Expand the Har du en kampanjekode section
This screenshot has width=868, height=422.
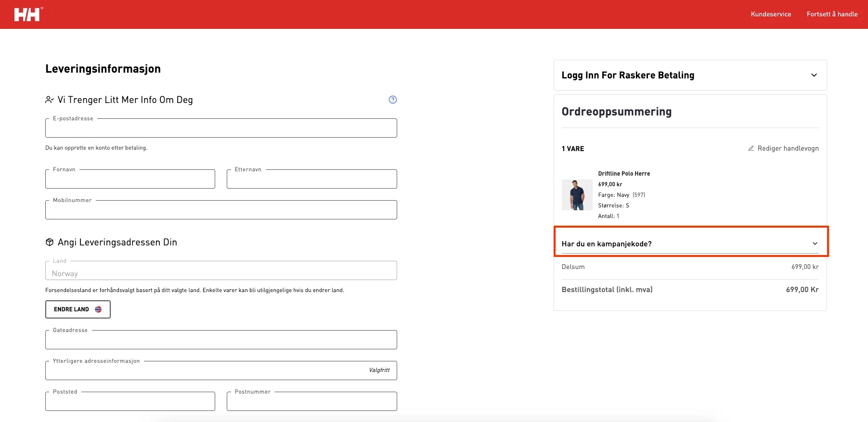point(690,243)
